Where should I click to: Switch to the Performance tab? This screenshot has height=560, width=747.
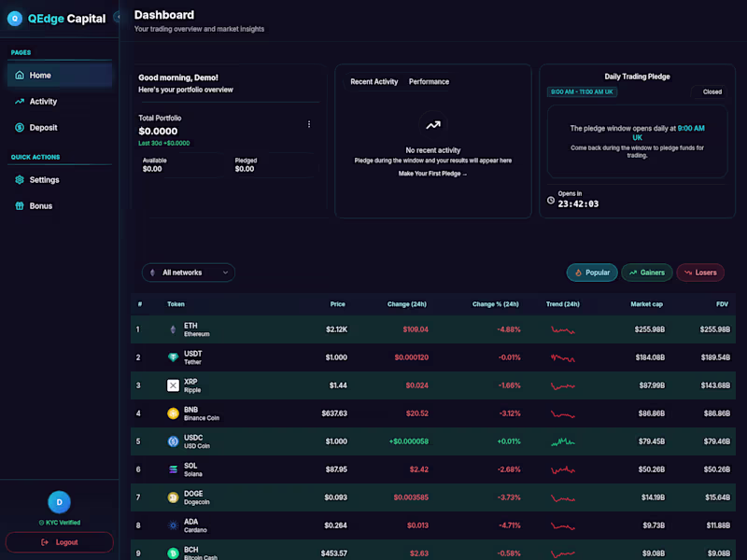[429, 81]
